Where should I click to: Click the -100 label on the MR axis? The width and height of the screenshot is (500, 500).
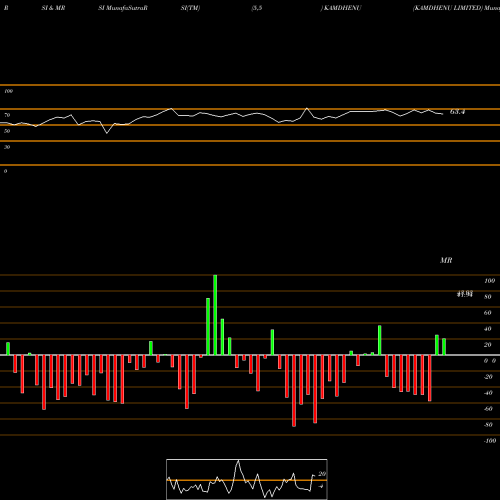pos(490,441)
